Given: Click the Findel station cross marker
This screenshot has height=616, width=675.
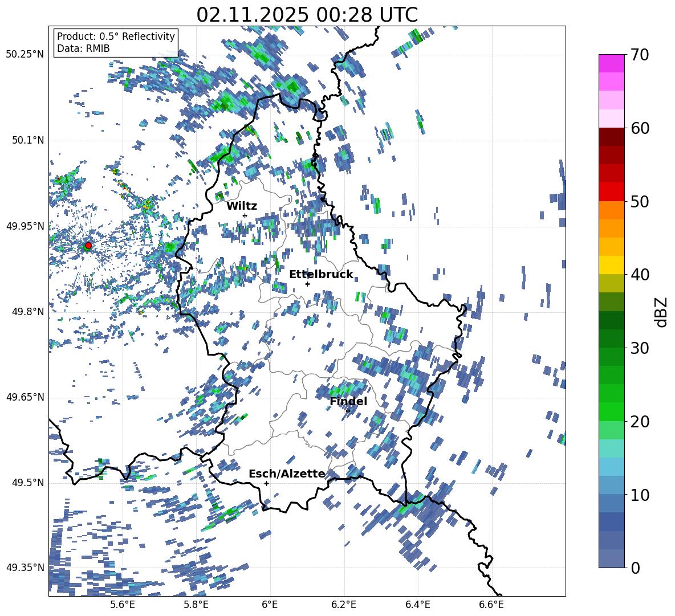Looking at the screenshot, I should pos(348,410).
